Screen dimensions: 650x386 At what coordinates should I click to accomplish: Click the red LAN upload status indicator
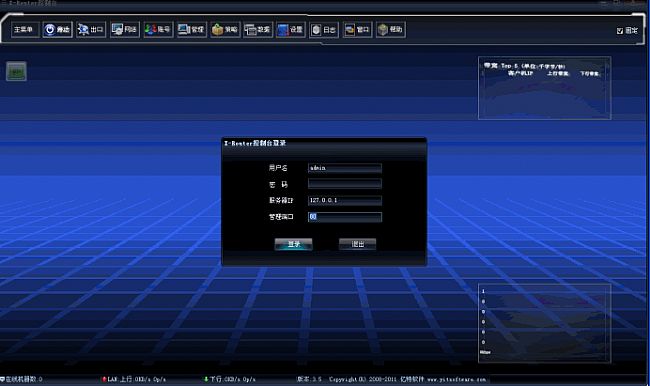(104, 379)
